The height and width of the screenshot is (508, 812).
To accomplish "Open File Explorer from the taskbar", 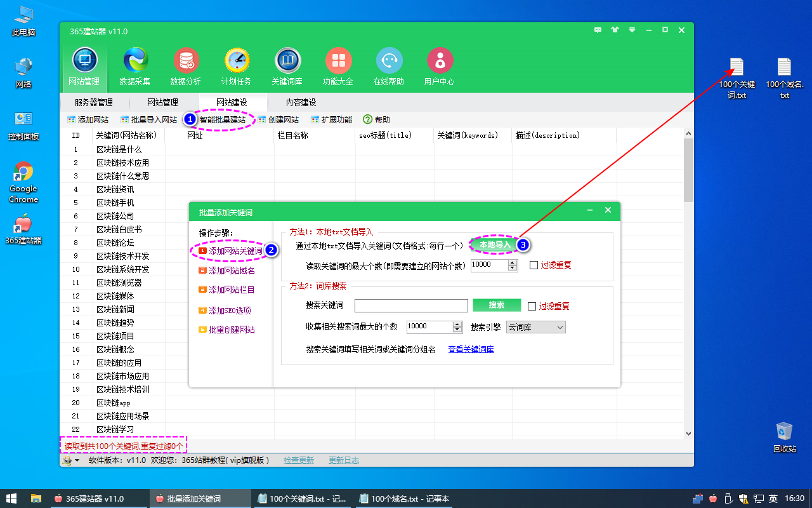I will click(x=36, y=498).
